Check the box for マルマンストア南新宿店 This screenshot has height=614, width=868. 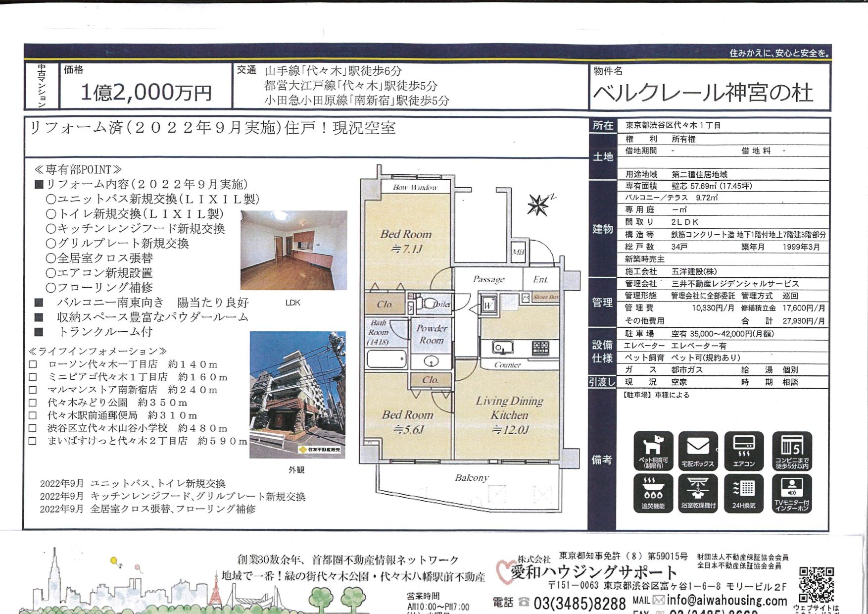point(33,390)
